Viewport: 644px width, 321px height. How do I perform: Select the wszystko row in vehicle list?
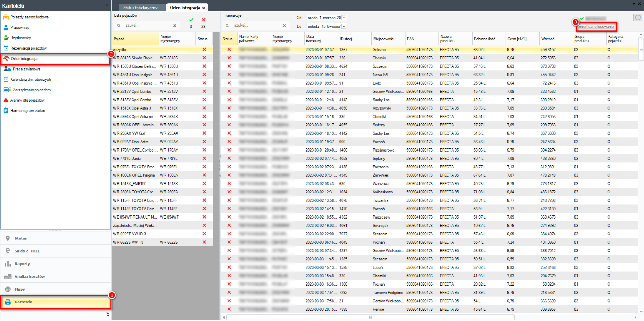pos(162,49)
